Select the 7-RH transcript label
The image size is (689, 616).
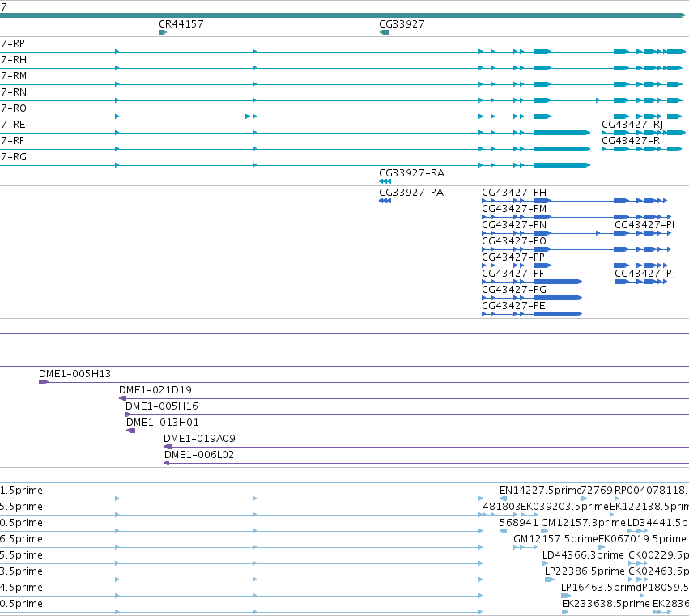[13, 60]
